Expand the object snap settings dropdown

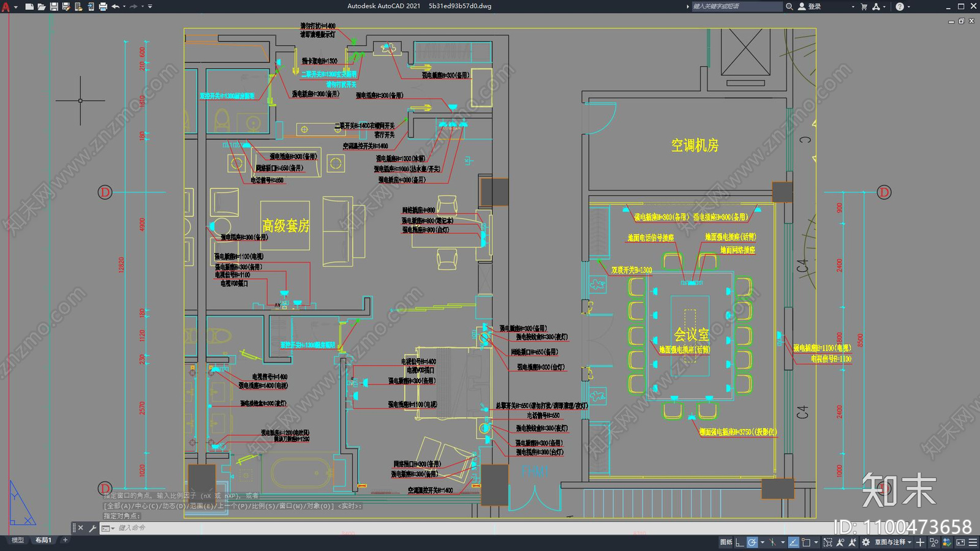point(816,542)
